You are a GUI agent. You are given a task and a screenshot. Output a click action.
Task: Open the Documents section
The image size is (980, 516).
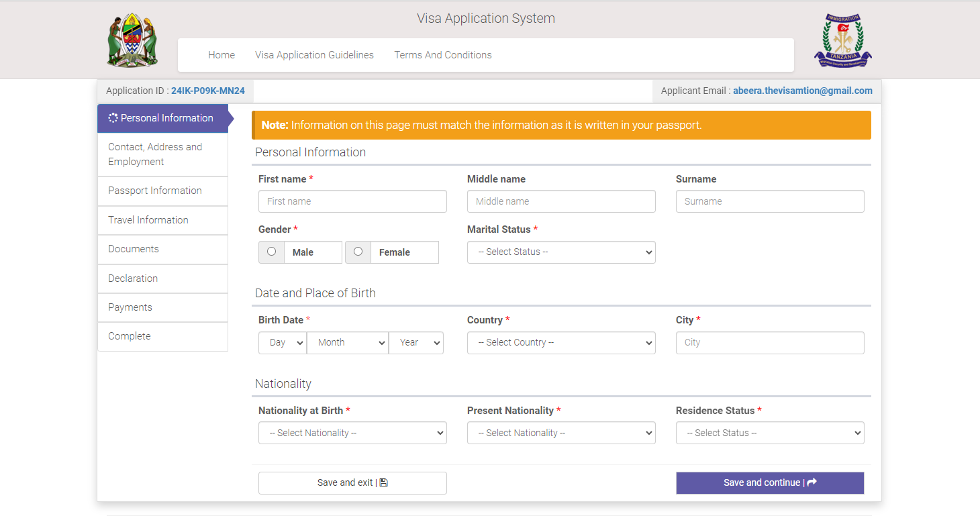[162, 249]
